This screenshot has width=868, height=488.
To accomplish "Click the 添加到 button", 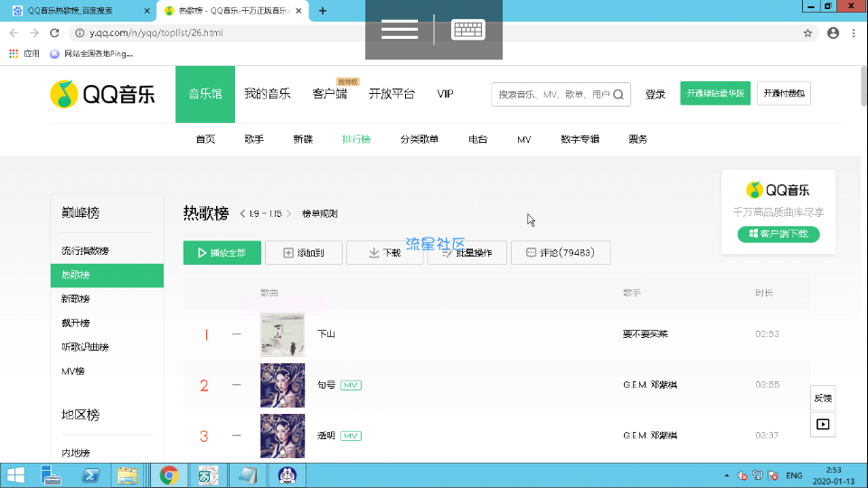I will tap(304, 253).
